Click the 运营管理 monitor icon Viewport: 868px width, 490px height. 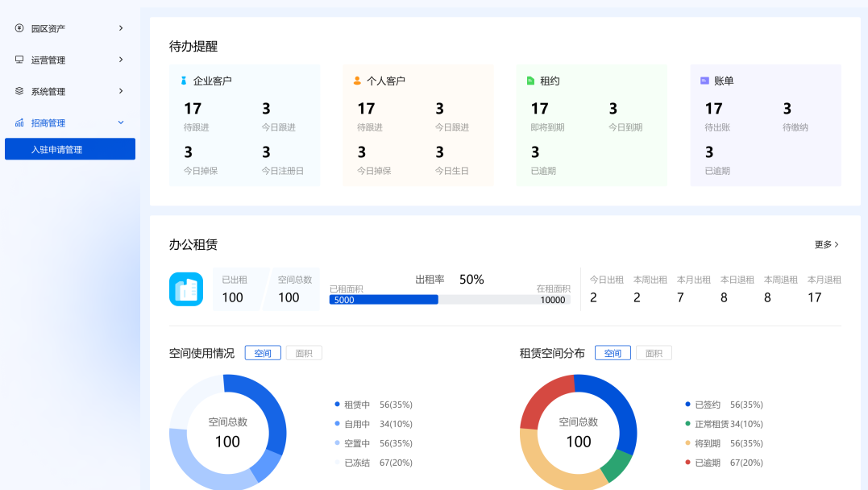(x=19, y=60)
